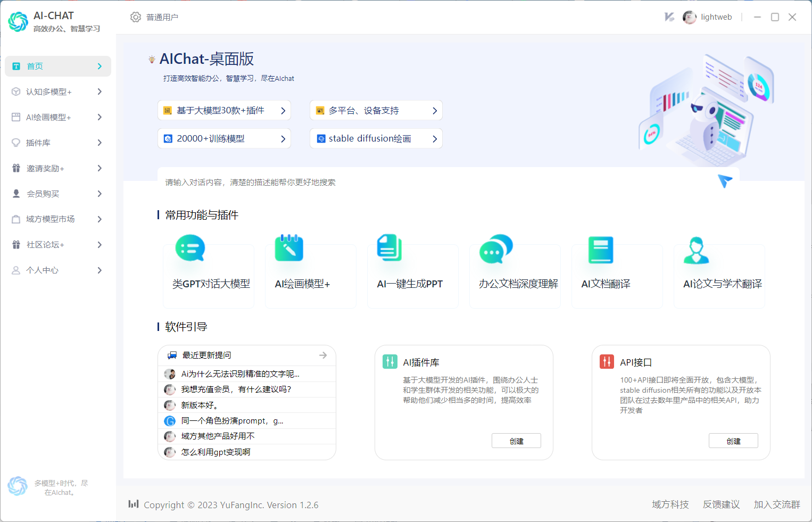Screen dimensions: 812x522
Task: Expand the 邀请奖励+ chevron
Action: pos(100,168)
